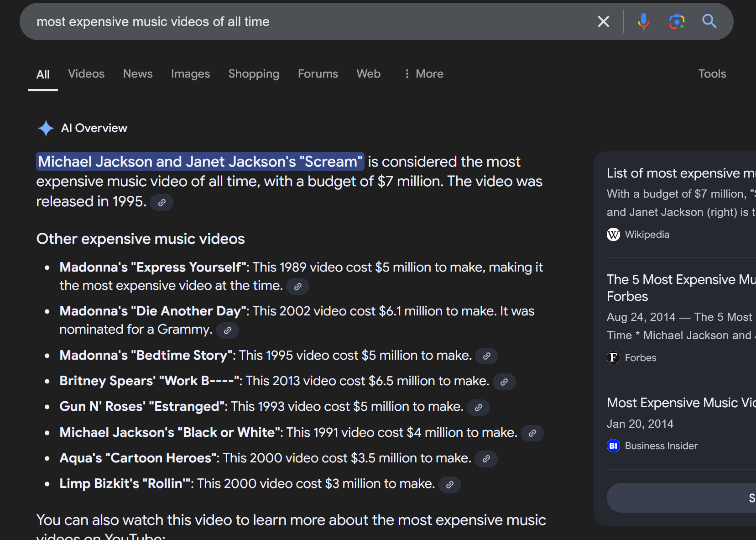Start voice search with the microphone icon
This screenshot has width=756, height=540.
click(643, 21)
